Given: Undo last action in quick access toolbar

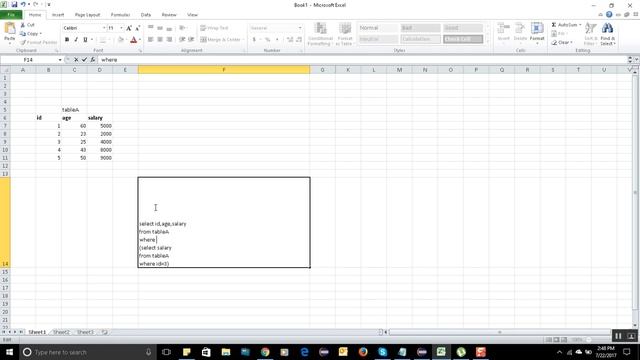Looking at the screenshot, I should tap(23, 4).
